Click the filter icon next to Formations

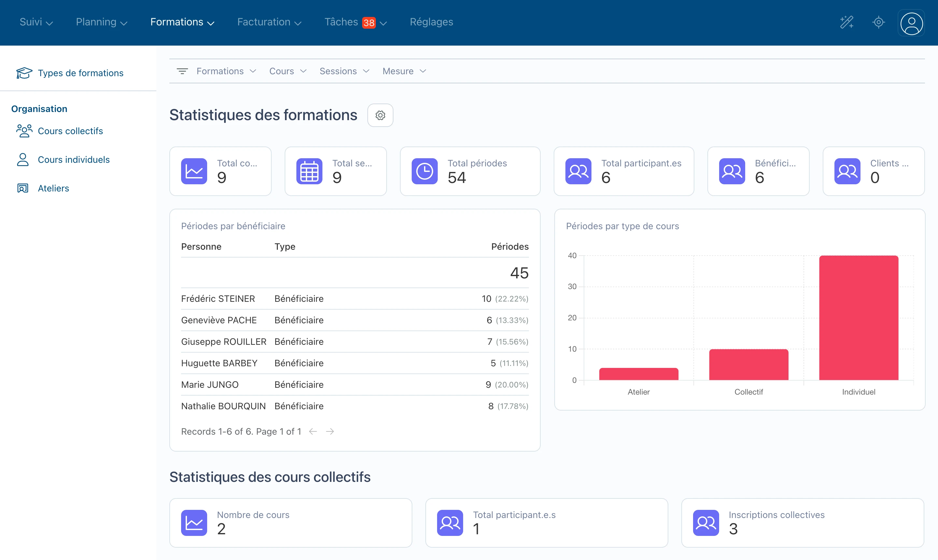pyautogui.click(x=182, y=71)
